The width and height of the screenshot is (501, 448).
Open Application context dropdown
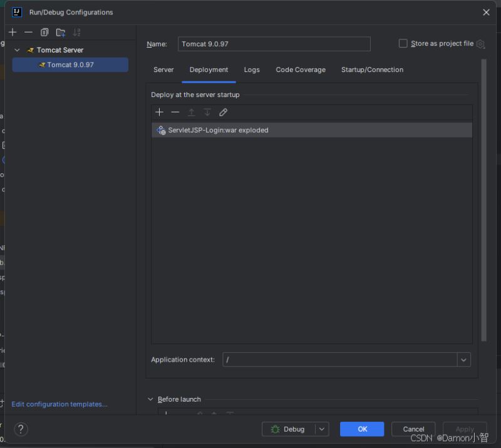coord(463,360)
